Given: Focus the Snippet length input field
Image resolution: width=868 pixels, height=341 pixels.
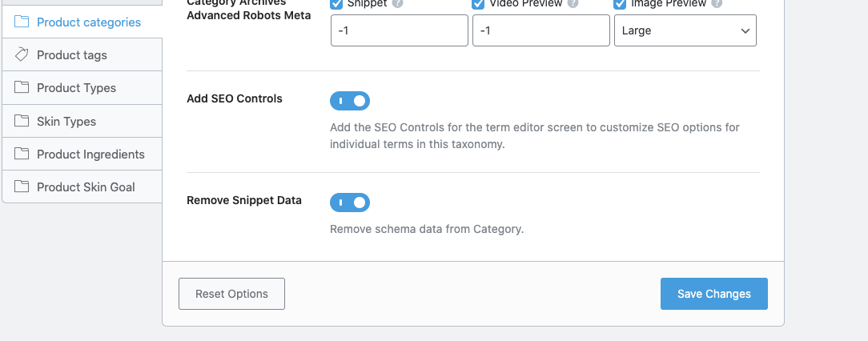Looking at the screenshot, I should click(399, 31).
